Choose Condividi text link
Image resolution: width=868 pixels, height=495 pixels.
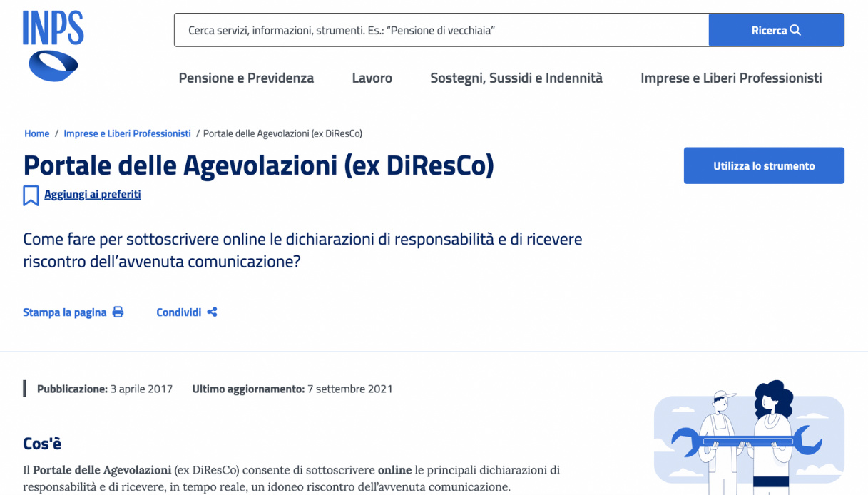(178, 312)
